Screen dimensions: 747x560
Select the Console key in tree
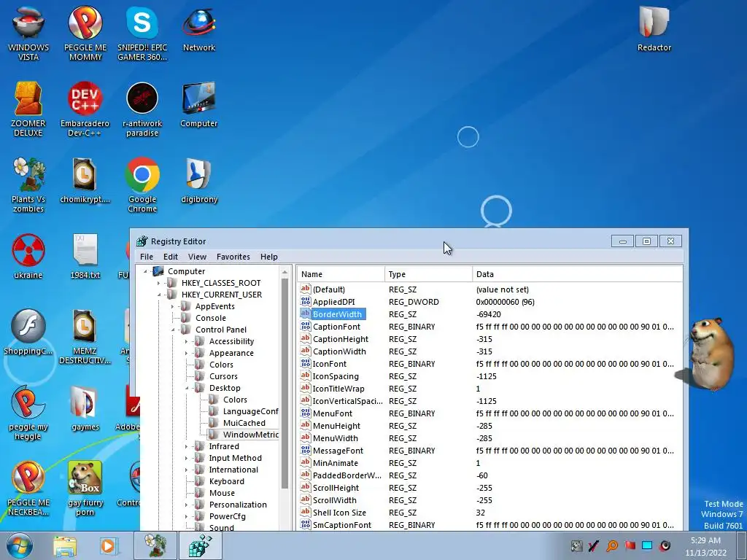[211, 318]
